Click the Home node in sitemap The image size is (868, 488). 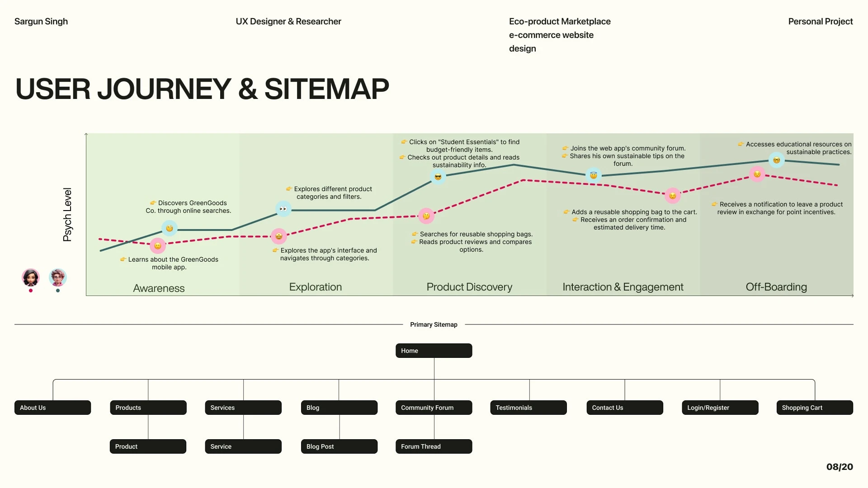[x=434, y=350]
